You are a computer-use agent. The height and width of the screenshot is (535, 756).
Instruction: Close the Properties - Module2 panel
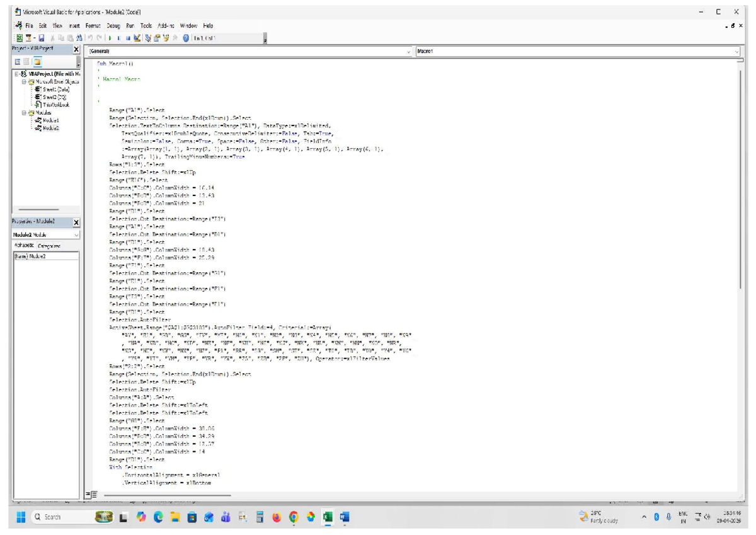[77, 222]
